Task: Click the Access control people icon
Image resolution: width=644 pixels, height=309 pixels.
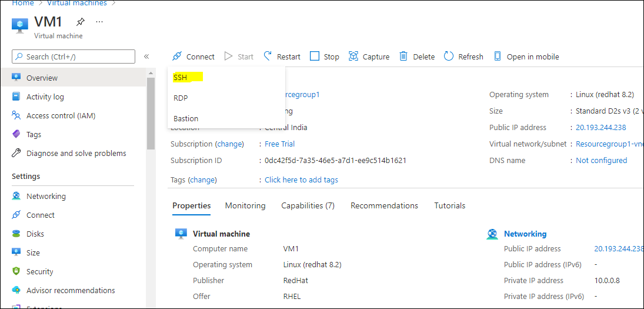Action: pos(16,115)
